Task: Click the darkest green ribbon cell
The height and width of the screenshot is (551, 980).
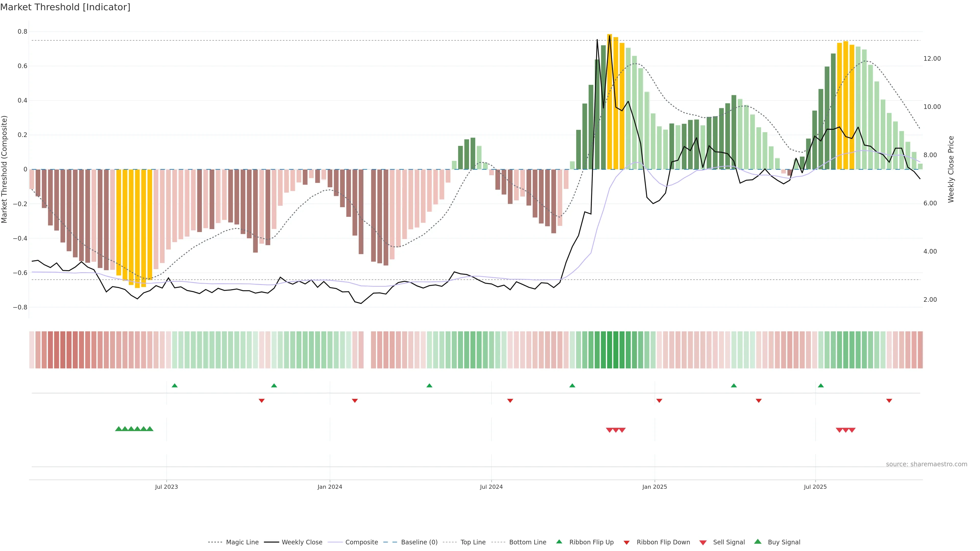Action: point(609,350)
